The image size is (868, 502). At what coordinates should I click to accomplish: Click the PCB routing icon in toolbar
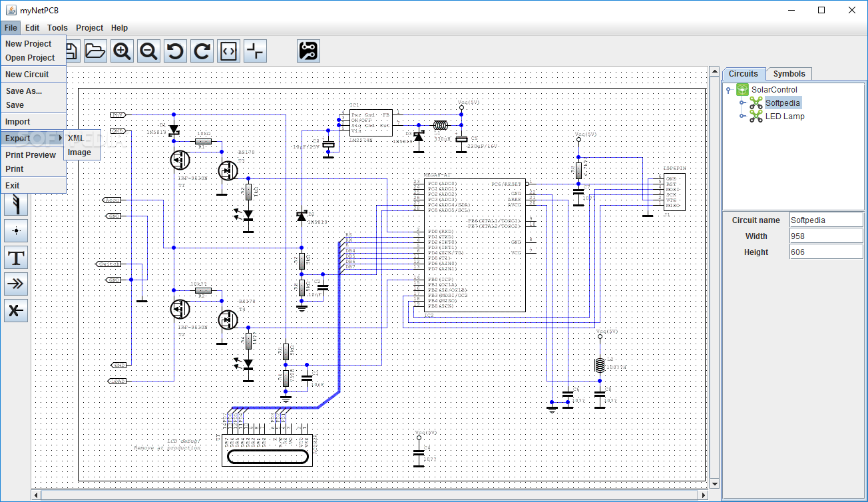click(308, 51)
